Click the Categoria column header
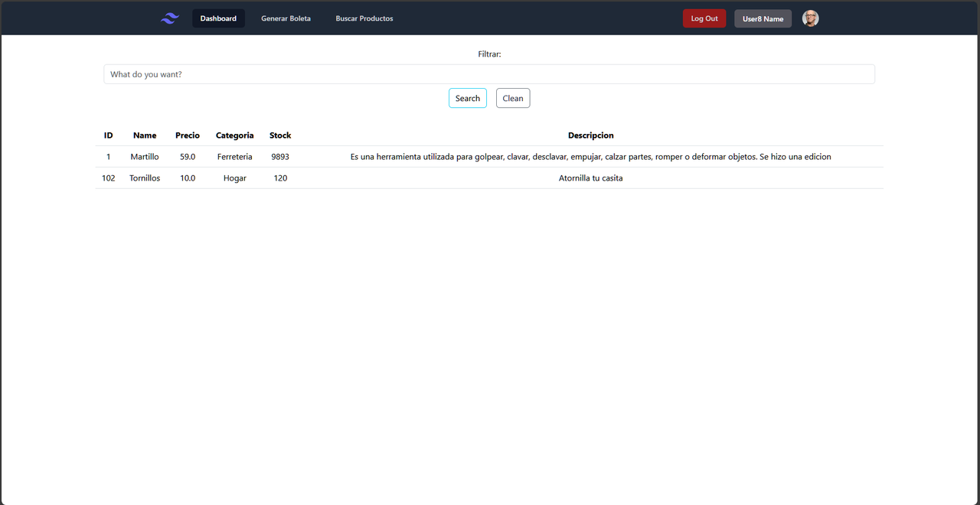This screenshot has height=505, width=980. tap(234, 135)
